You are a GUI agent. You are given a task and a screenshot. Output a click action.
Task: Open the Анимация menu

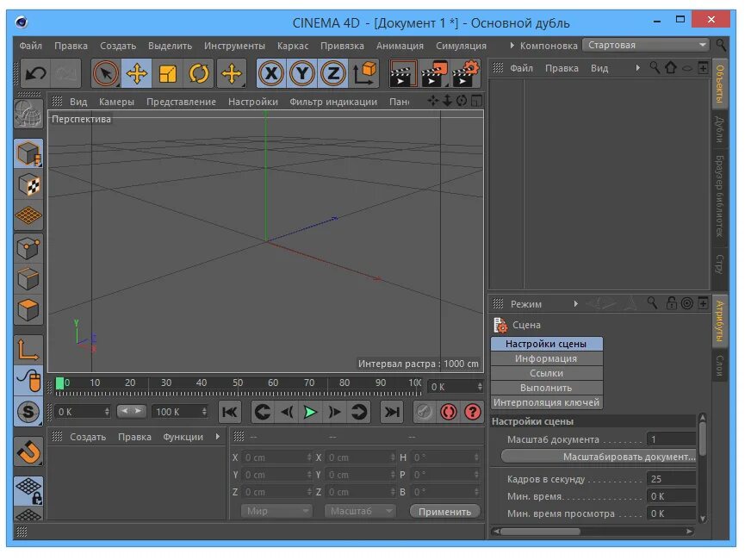[x=400, y=46]
